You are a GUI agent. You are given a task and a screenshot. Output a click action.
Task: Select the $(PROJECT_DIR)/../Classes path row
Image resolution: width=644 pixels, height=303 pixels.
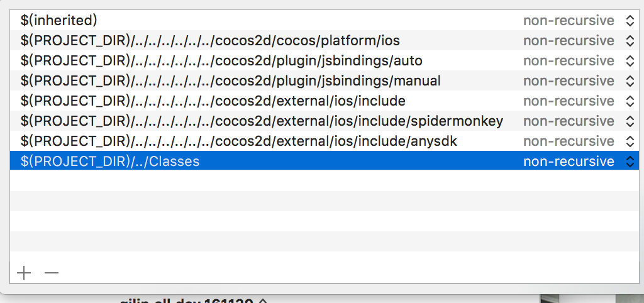pos(110,162)
